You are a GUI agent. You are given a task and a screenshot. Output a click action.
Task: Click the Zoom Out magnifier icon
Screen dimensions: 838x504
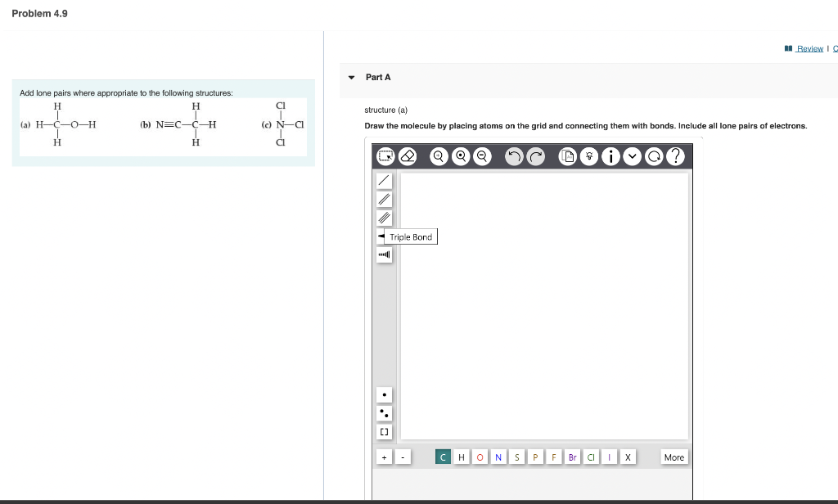click(x=481, y=155)
